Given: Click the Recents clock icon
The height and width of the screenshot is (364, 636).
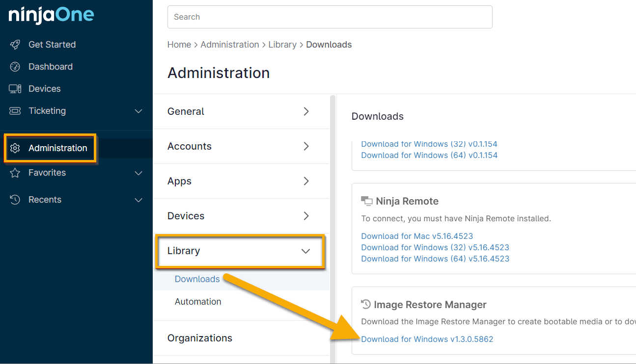Looking at the screenshot, I should pos(15,200).
